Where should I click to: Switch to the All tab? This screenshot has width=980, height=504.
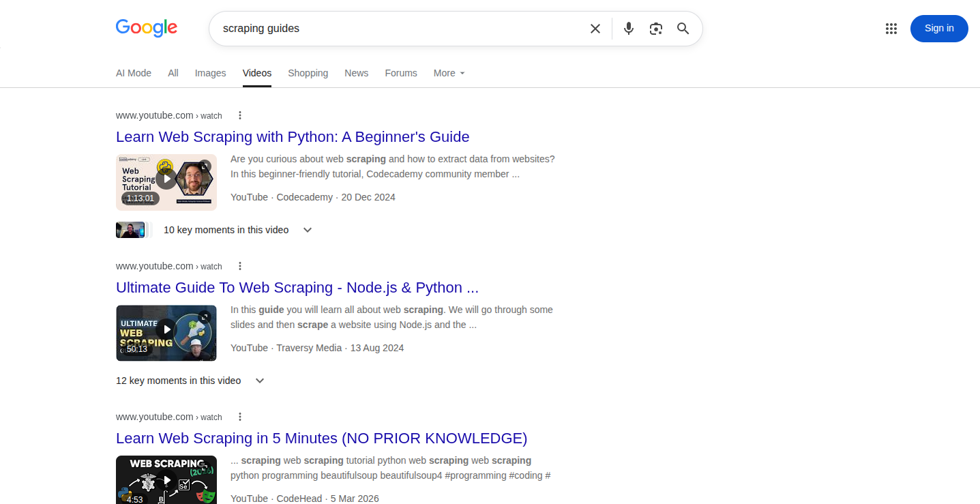click(173, 73)
